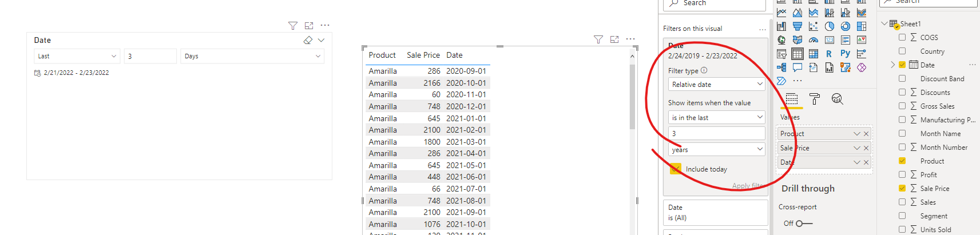Open the Days dropdown in Date slicer
This screenshot has height=235, width=980.
(252, 56)
